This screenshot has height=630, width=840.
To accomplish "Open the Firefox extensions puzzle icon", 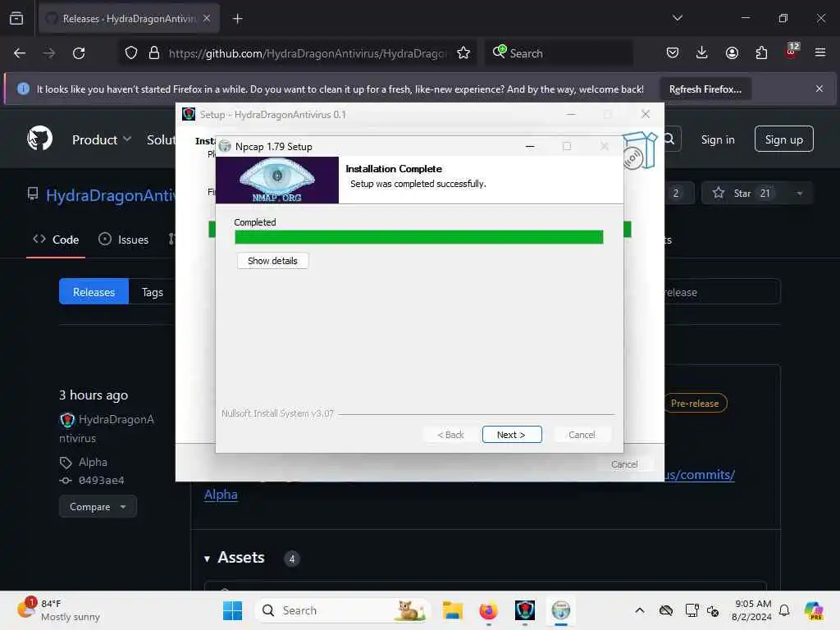I will tap(761, 53).
